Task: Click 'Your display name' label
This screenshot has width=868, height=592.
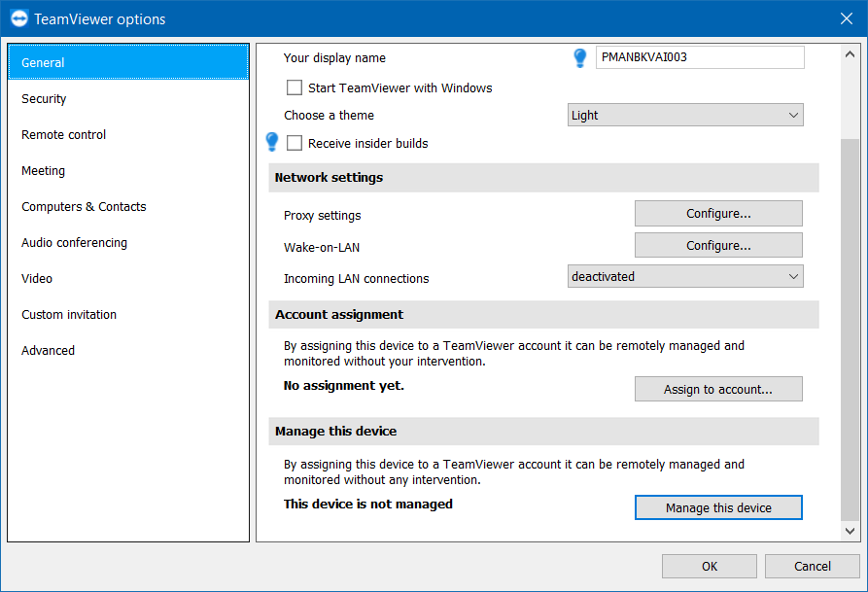Action: [x=334, y=58]
